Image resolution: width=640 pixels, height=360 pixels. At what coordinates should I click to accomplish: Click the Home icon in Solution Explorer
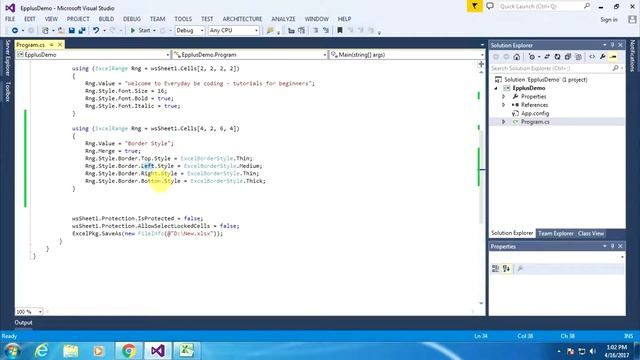tap(516, 57)
